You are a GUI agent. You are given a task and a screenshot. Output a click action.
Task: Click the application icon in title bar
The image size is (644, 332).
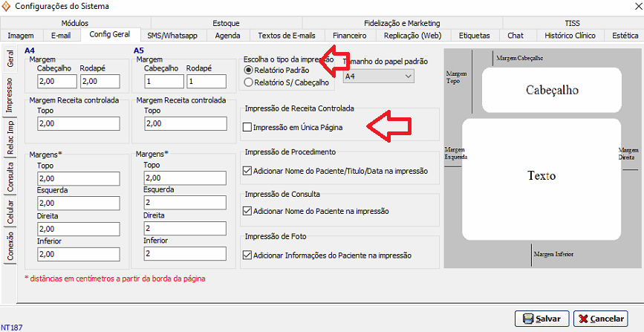[x=7, y=7]
